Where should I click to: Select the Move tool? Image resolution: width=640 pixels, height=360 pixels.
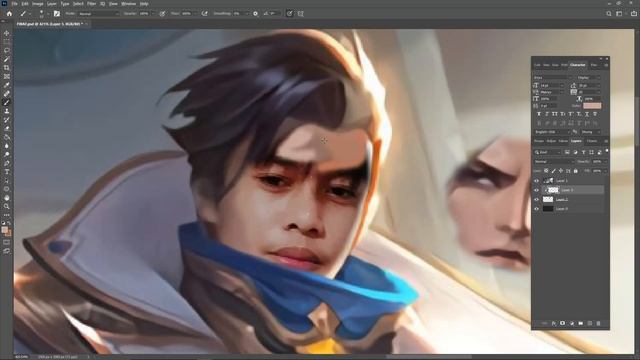coord(7,33)
